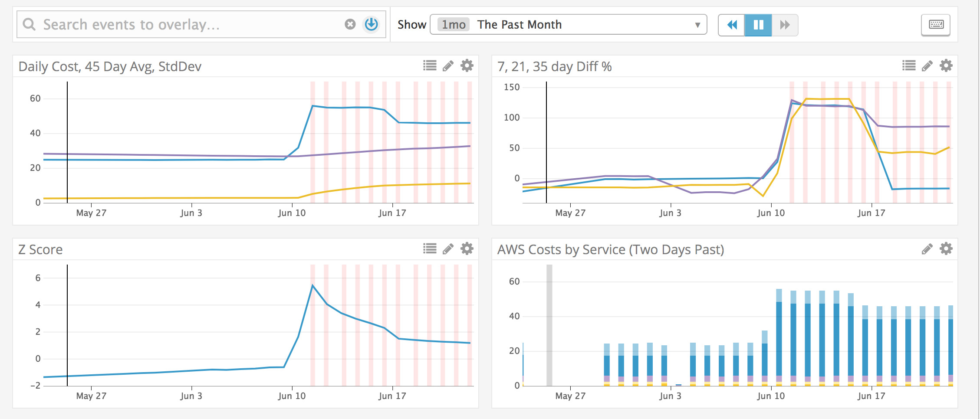The image size is (980, 419).
Task: Open gear menu on AWS Costs by Service
Action: (946, 249)
